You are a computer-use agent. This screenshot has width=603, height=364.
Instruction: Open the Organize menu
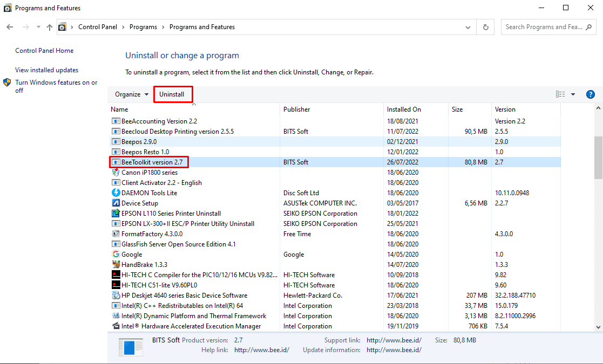click(132, 94)
